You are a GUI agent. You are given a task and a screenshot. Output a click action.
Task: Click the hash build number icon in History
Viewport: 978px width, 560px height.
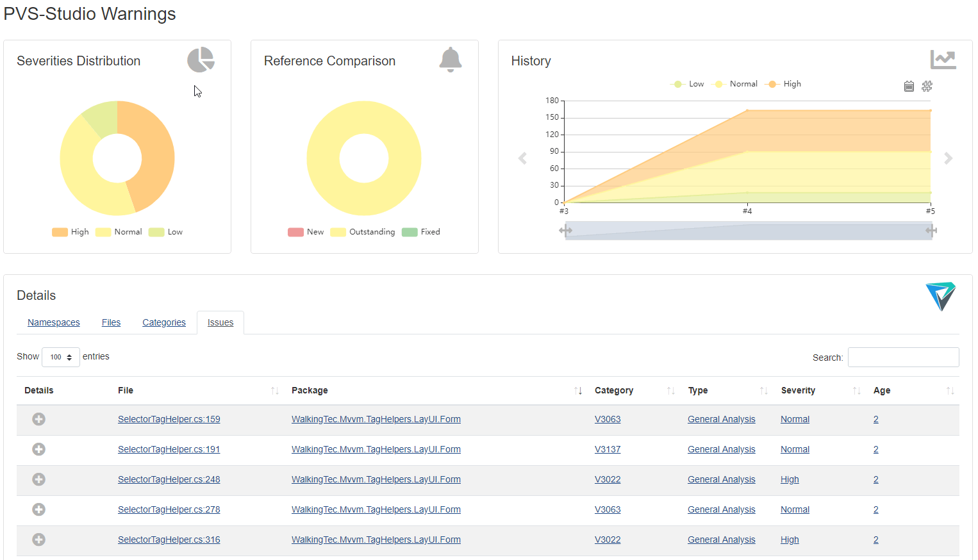[x=927, y=86]
